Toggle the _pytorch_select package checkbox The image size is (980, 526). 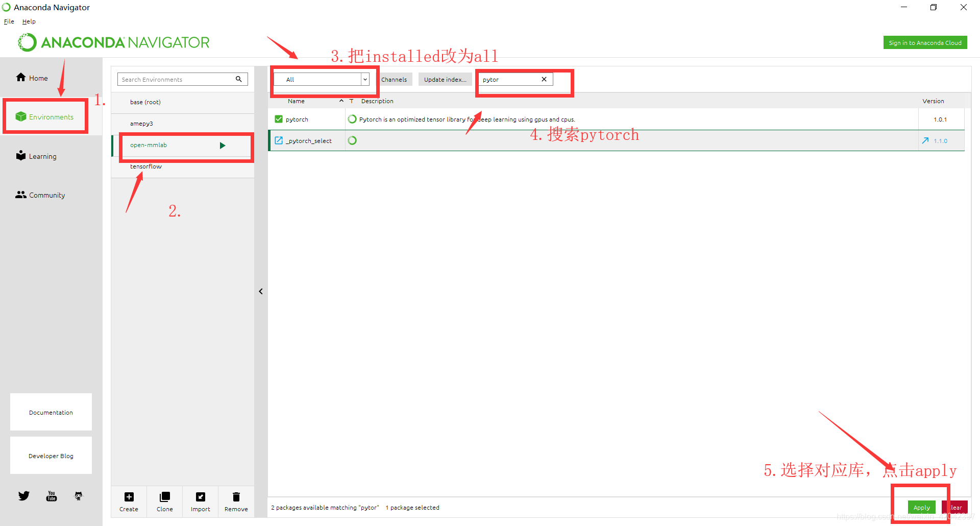tap(279, 140)
